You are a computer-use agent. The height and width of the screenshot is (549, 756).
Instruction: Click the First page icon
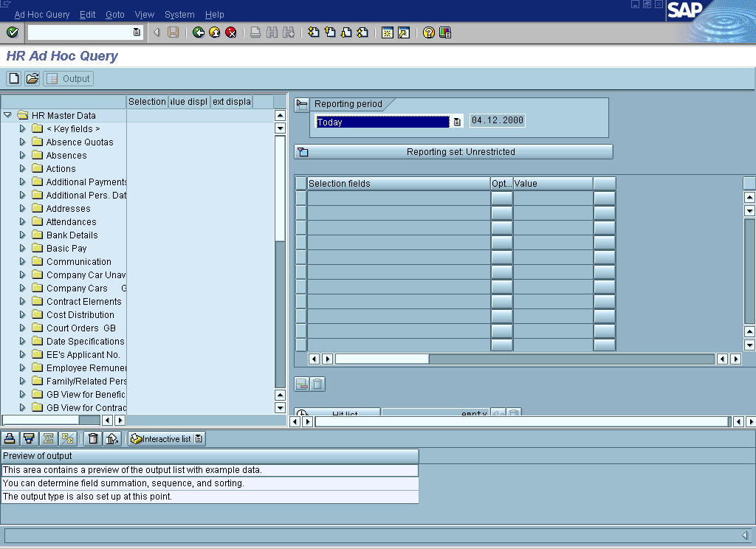tap(313, 32)
